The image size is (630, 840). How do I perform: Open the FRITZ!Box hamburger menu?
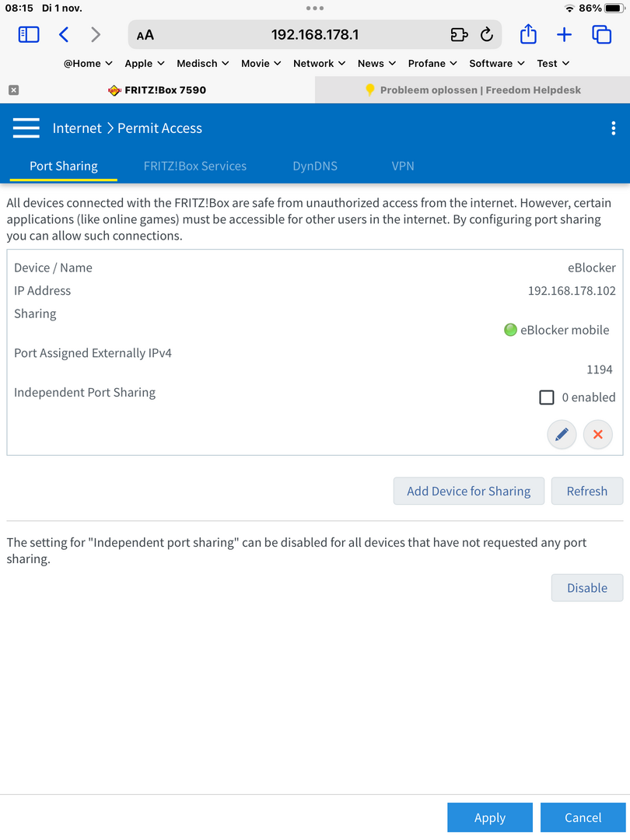point(26,128)
